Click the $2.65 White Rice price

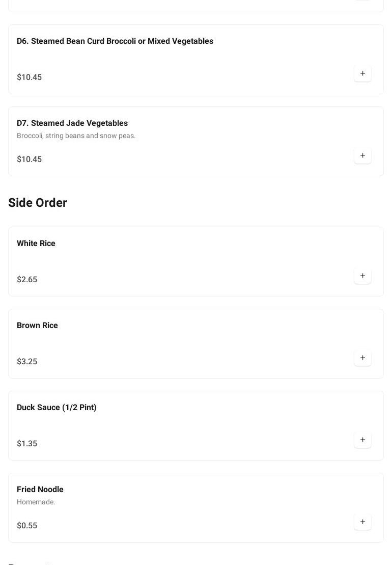coord(27,280)
